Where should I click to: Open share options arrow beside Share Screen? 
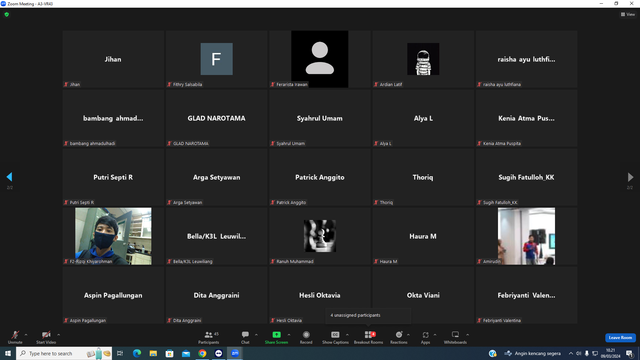click(289, 335)
